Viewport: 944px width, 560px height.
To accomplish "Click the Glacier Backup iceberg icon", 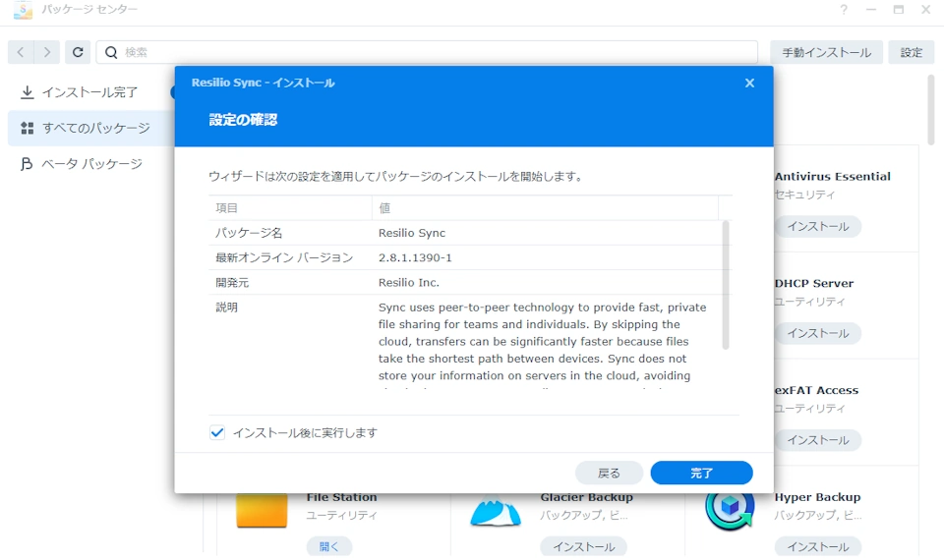I will (x=496, y=512).
